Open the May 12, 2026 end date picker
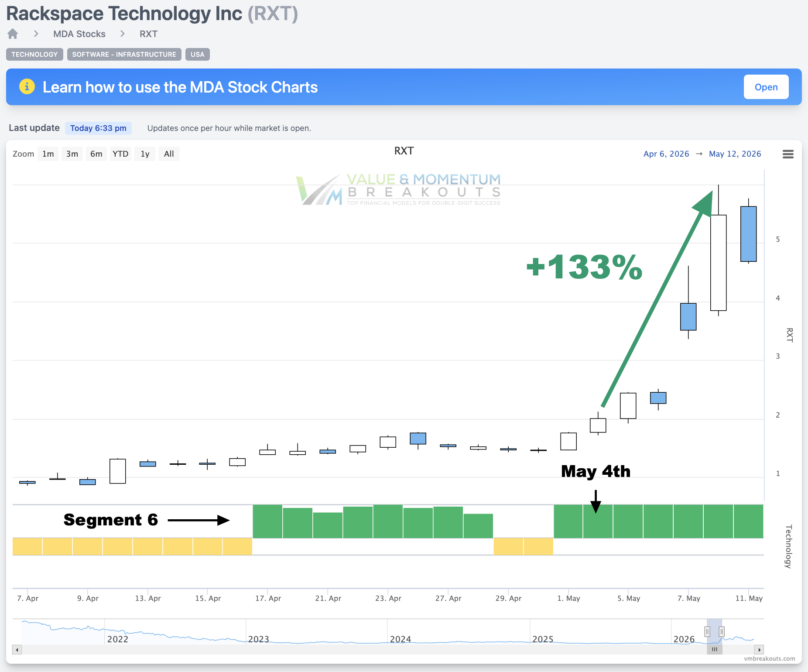This screenshot has height=672, width=808. coord(735,154)
